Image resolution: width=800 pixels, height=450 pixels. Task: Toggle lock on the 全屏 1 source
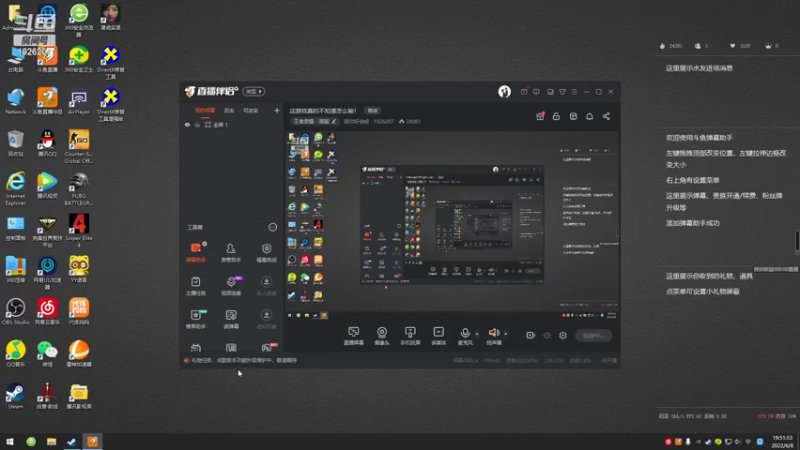click(x=197, y=124)
